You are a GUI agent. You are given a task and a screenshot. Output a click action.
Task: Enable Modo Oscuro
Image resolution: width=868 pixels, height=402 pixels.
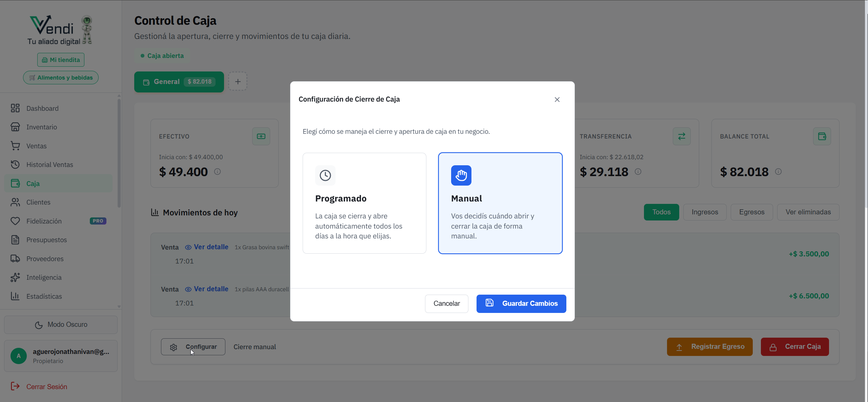pos(61,324)
